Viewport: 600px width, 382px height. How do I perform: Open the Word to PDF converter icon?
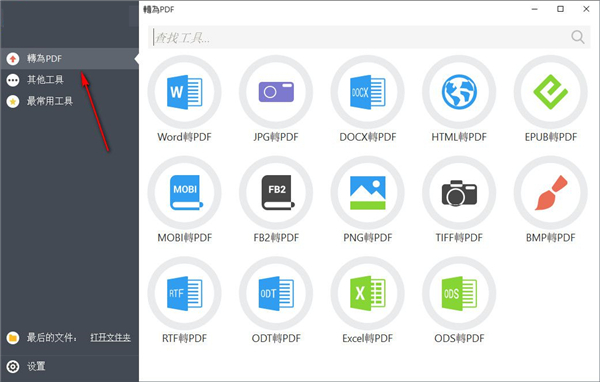point(184,92)
